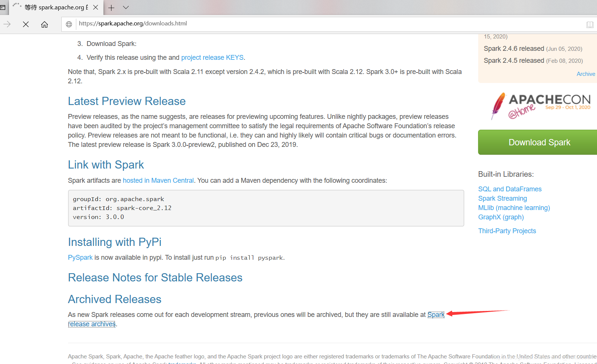597x364 pixels.
Task: Click the Link with Spark heading
Action: (x=106, y=165)
